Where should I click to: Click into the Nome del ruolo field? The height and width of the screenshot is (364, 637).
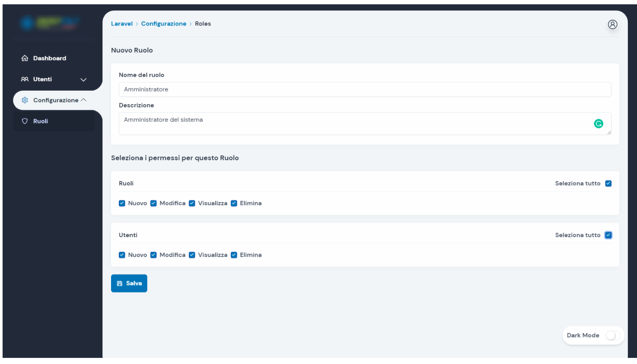(365, 89)
